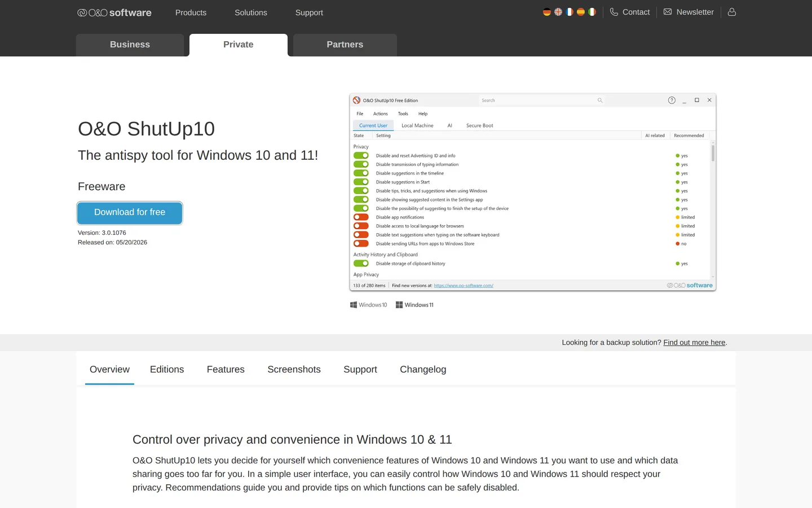812x508 pixels.
Task: Toggle Disable storage of clipboard history
Action: point(361,264)
